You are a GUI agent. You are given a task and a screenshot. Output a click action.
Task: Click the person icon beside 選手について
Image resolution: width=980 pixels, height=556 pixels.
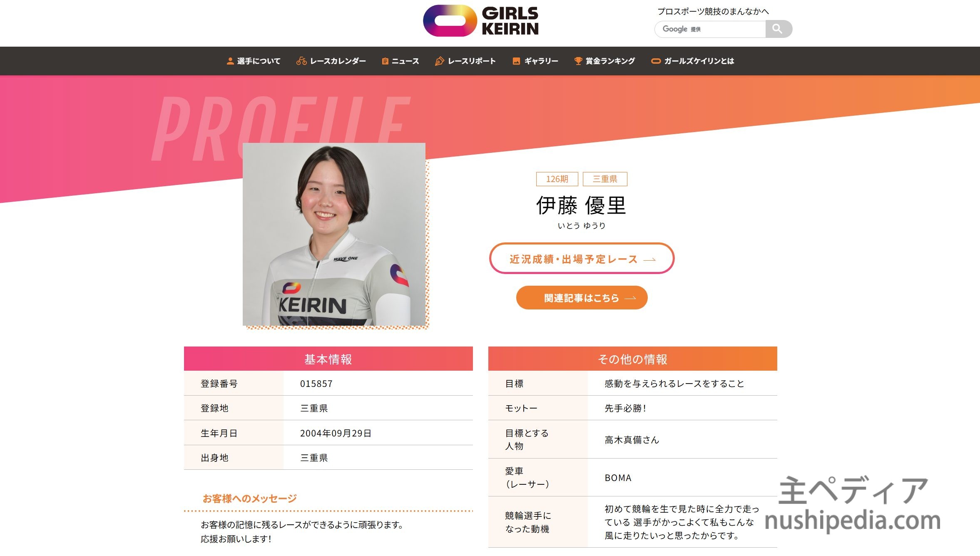(x=230, y=61)
